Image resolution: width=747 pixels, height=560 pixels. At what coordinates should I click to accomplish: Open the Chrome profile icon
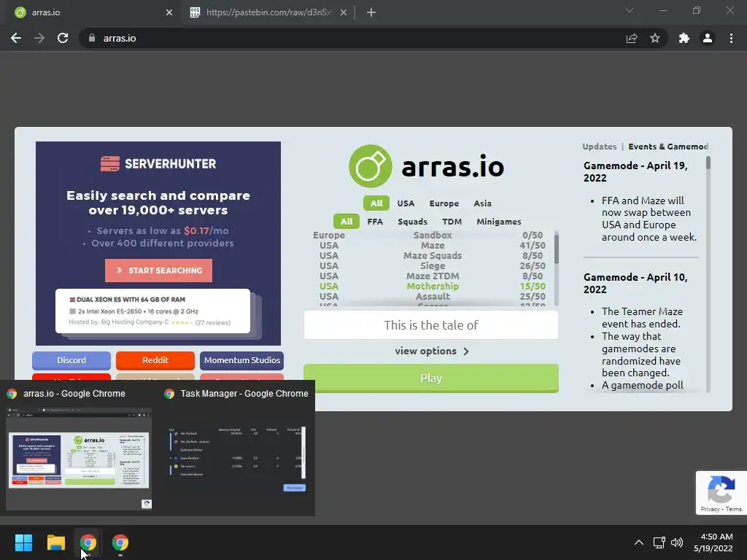pyautogui.click(x=708, y=38)
